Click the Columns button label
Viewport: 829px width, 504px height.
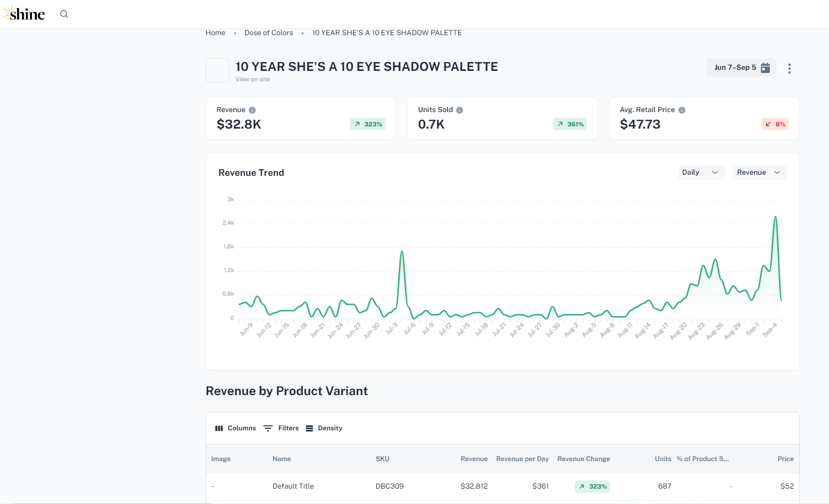coord(241,428)
